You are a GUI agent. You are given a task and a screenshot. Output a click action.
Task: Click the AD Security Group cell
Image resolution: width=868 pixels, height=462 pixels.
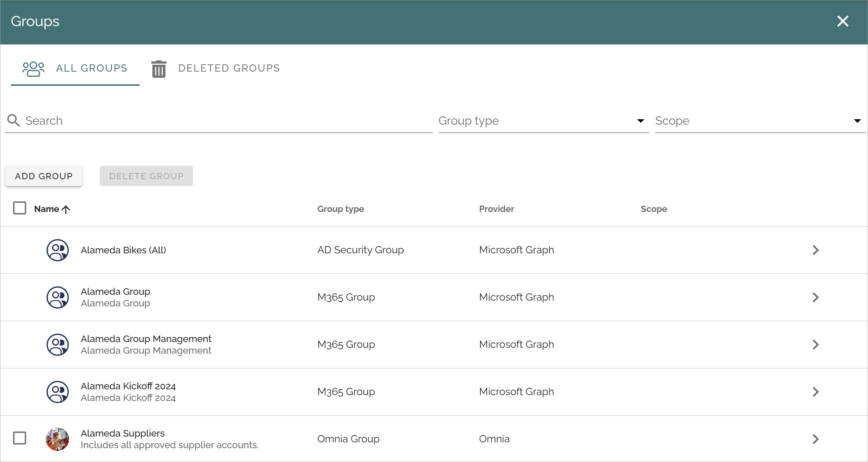click(360, 250)
